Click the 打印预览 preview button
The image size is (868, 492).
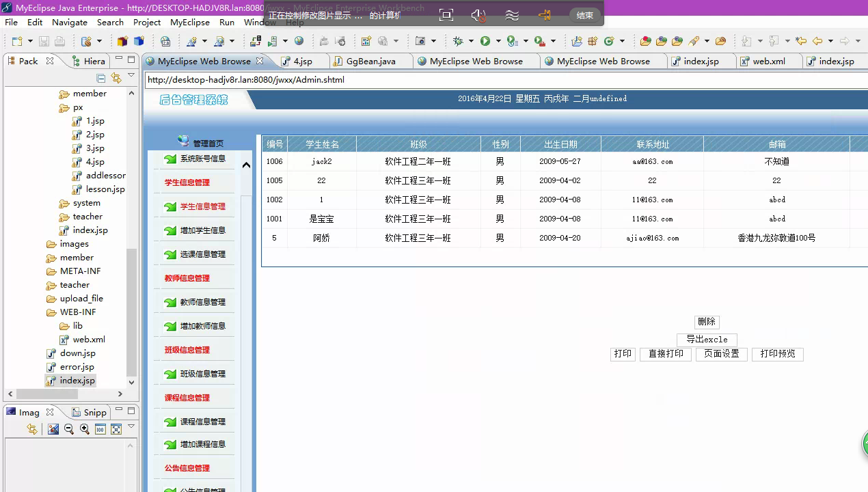[777, 354]
